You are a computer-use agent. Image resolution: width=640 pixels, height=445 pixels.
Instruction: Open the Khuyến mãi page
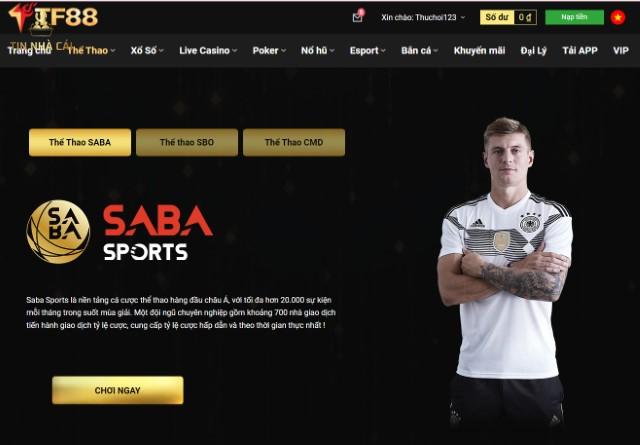479,51
